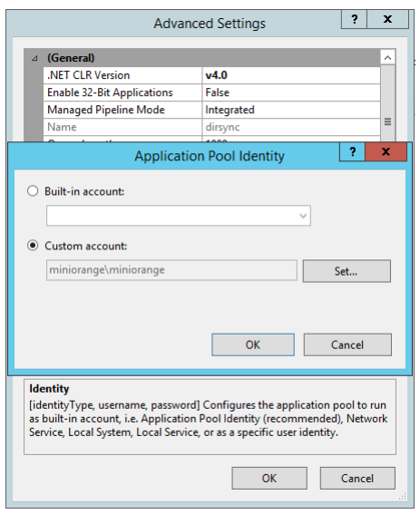Screen dimensions: 420x514
Task: Click the custom account miniorange\miniorange field
Action: (x=171, y=270)
